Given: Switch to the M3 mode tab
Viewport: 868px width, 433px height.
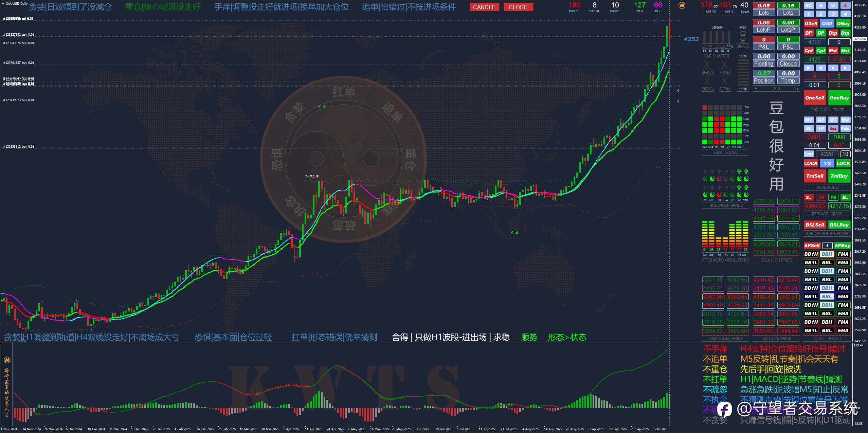Looking at the screenshot, I should pos(833,120).
